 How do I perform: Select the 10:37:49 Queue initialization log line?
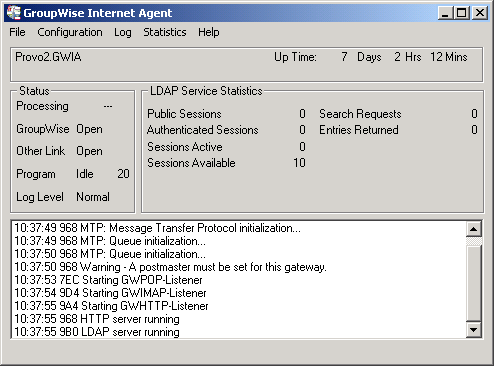pyautogui.click(x=110, y=241)
